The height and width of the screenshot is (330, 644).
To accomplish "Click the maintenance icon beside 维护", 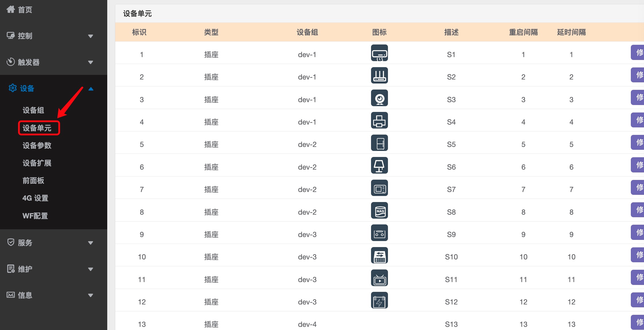I will click(x=11, y=269).
